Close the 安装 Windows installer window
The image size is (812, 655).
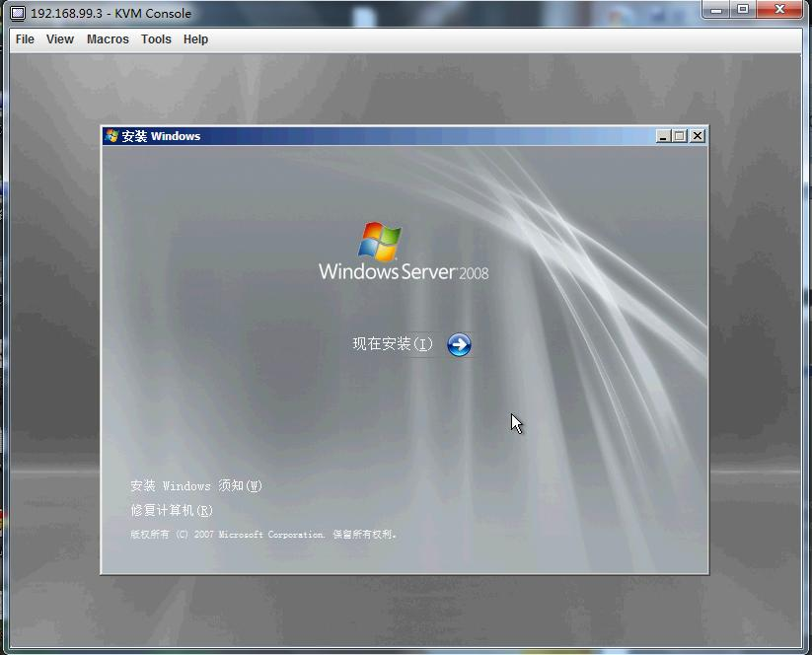(698, 136)
